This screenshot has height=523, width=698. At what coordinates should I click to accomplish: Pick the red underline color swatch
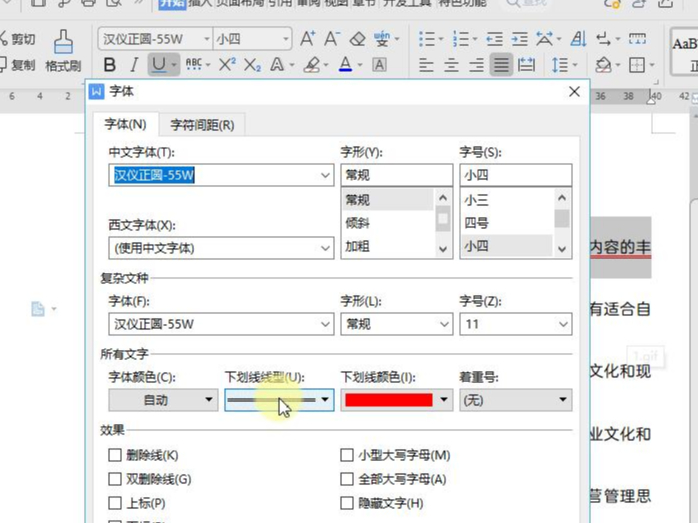click(x=389, y=400)
